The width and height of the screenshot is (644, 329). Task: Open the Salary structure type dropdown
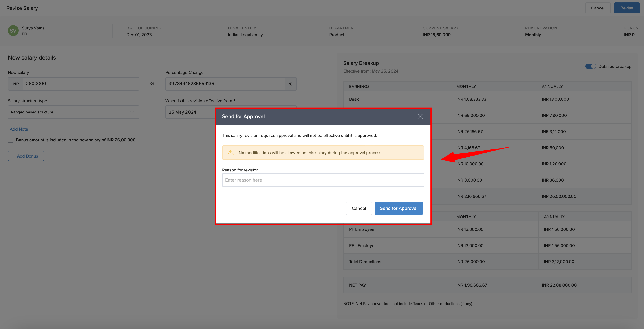pyautogui.click(x=73, y=112)
